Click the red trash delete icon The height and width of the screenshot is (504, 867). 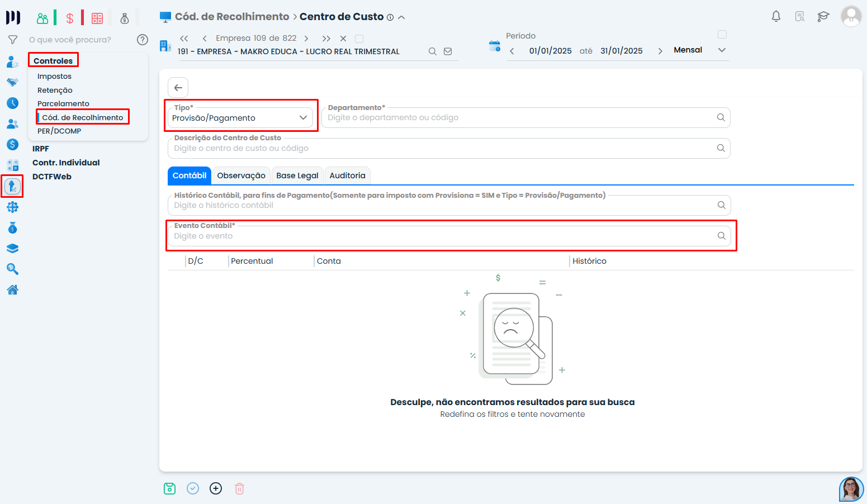[239, 488]
